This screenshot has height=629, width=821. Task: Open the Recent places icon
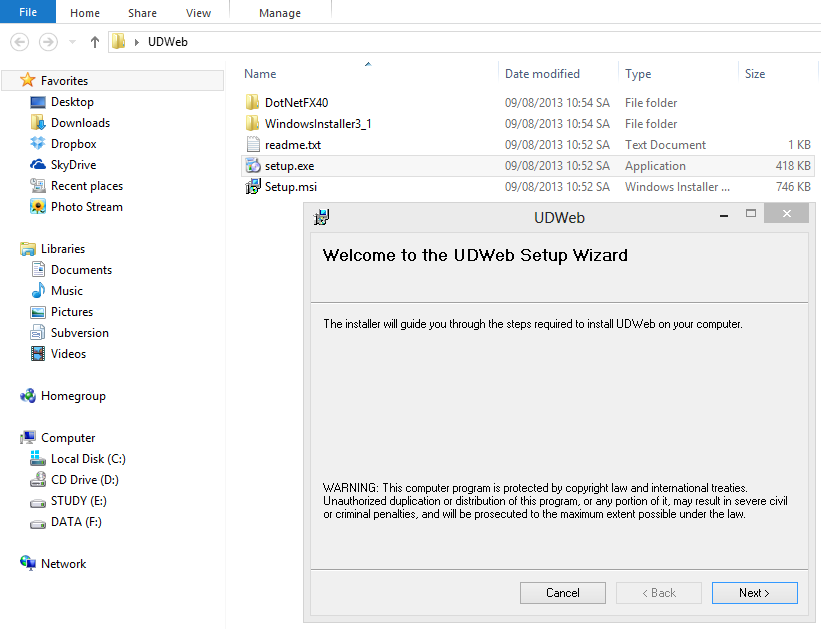(38, 185)
